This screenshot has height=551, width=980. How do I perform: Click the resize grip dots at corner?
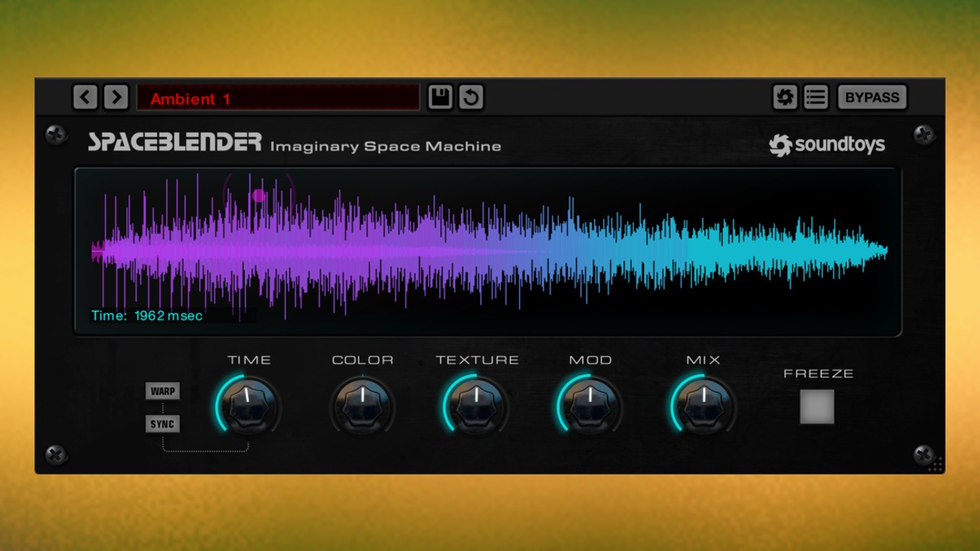click(x=936, y=464)
